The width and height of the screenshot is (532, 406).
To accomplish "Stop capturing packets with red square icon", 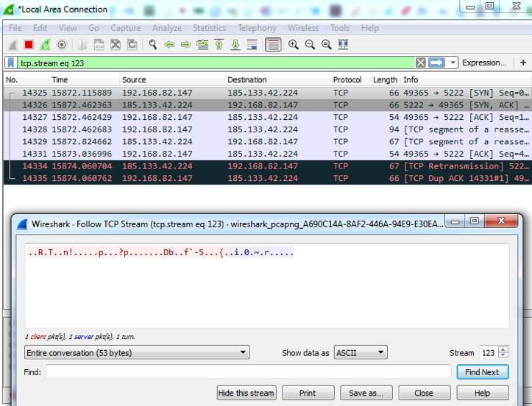I will [x=29, y=44].
